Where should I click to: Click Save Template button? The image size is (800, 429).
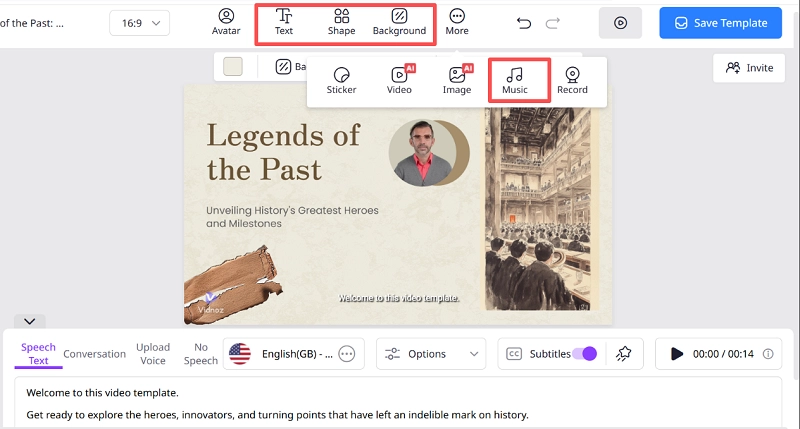point(720,23)
